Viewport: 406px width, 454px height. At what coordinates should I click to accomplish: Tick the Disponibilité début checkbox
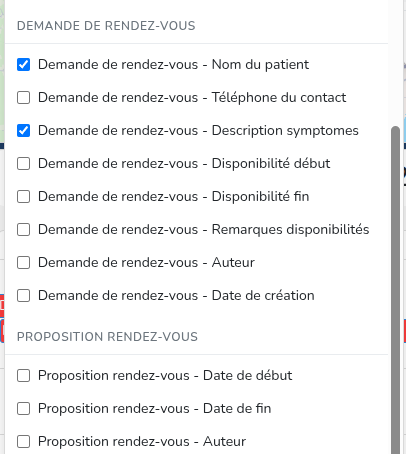[24, 164]
